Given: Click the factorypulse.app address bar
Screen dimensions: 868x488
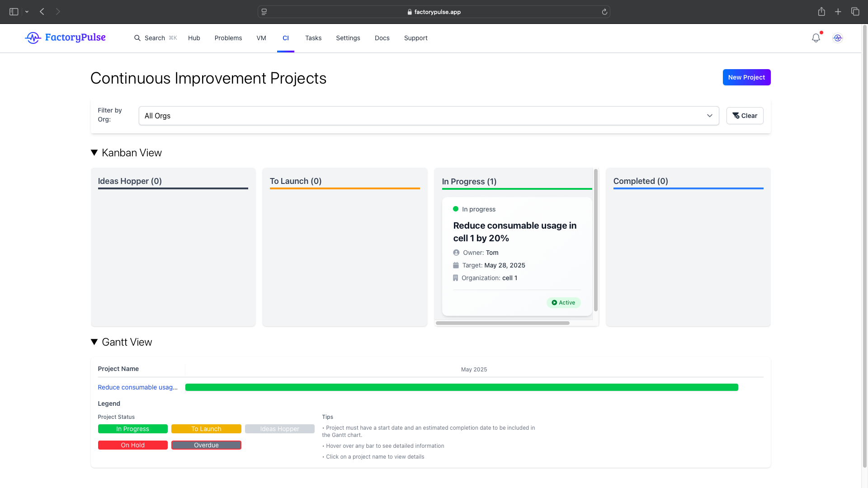Looking at the screenshot, I should click(x=434, y=12).
